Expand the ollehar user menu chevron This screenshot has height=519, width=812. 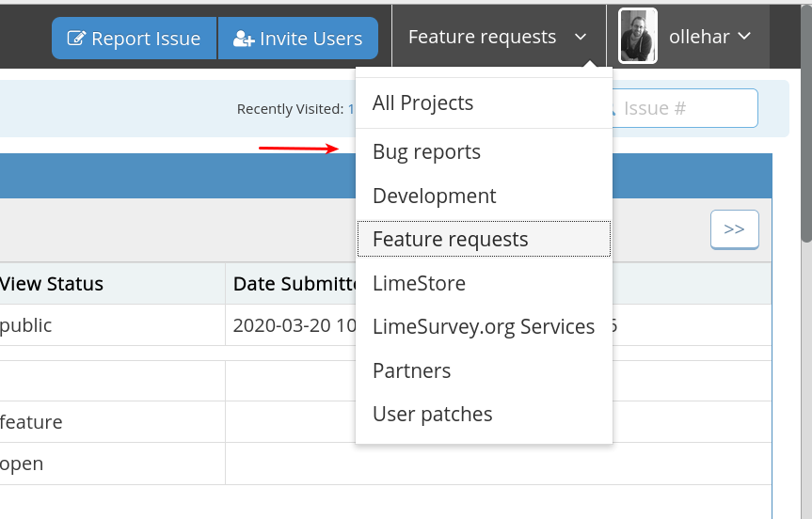pos(744,37)
